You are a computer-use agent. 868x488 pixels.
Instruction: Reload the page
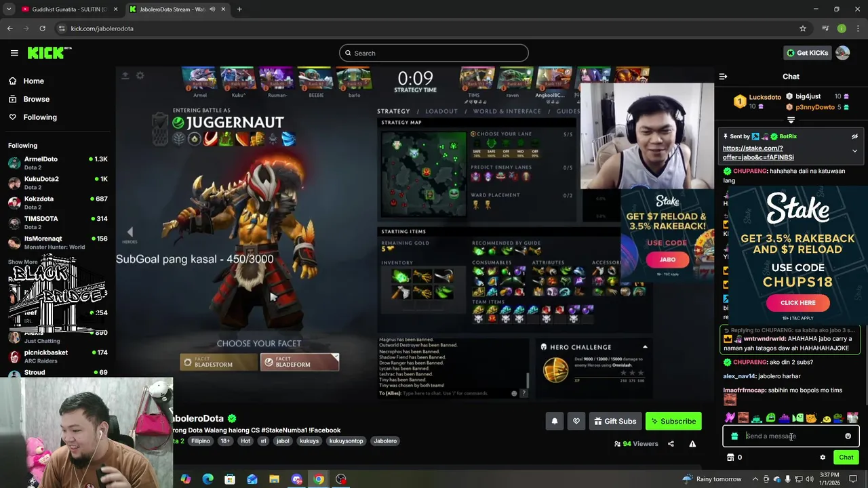point(42,28)
